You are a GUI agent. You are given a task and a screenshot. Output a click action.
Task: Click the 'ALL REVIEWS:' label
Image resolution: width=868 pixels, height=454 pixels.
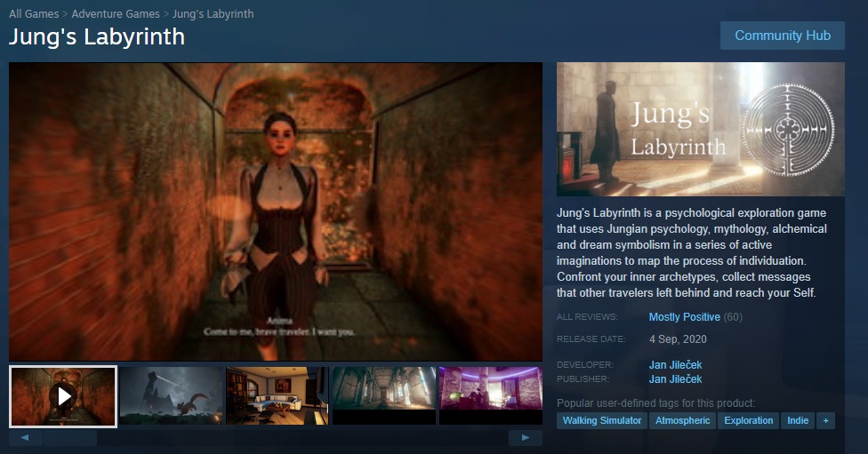click(x=587, y=317)
